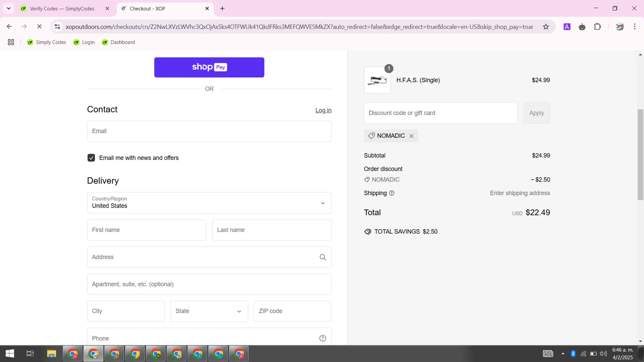Screen dimensions: 644x362
Task: Click the First name field
Action: tap(146, 230)
